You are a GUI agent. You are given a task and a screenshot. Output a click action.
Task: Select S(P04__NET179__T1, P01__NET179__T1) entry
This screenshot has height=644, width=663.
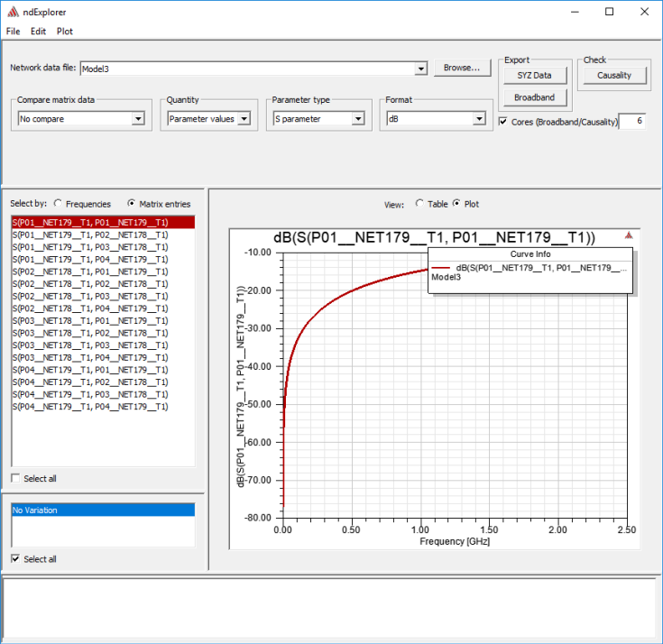click(x=103, y=370)
